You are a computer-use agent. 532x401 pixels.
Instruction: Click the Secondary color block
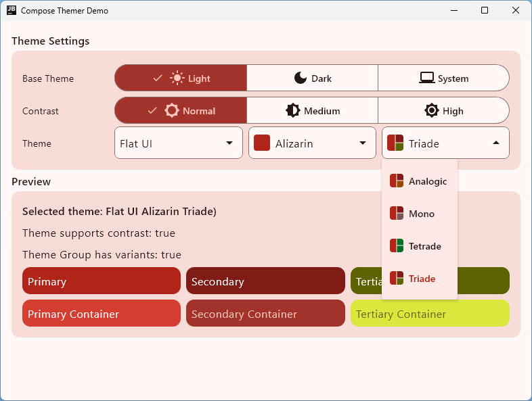pos(265,281)
